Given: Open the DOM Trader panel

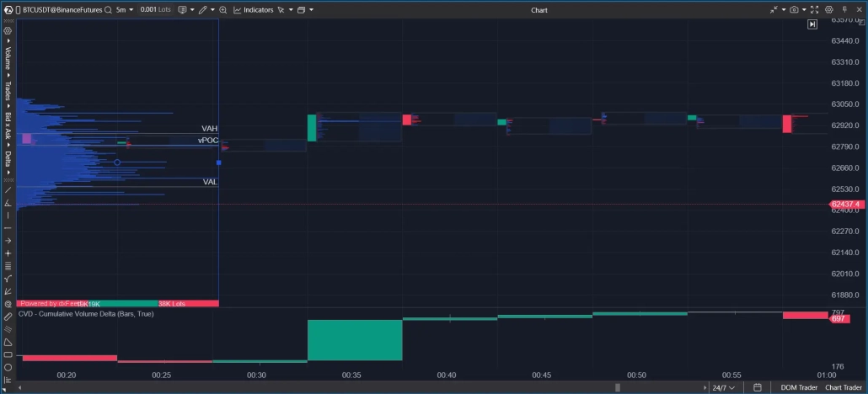Looking at the screenshot, I should click(x=800, y=388).
